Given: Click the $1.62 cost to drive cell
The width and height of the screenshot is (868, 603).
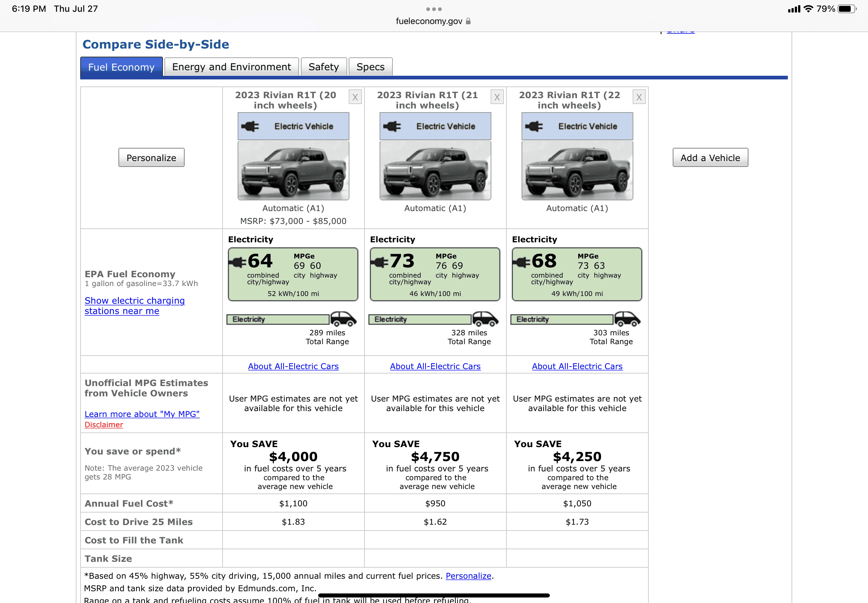Looking at the screenshot, I should [435, 522].
